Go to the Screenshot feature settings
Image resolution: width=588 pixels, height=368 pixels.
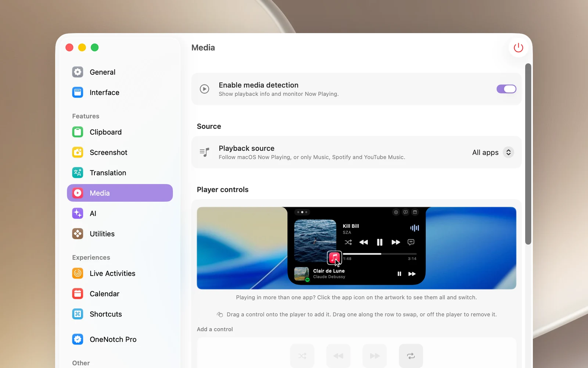click(x=120, y=152)
